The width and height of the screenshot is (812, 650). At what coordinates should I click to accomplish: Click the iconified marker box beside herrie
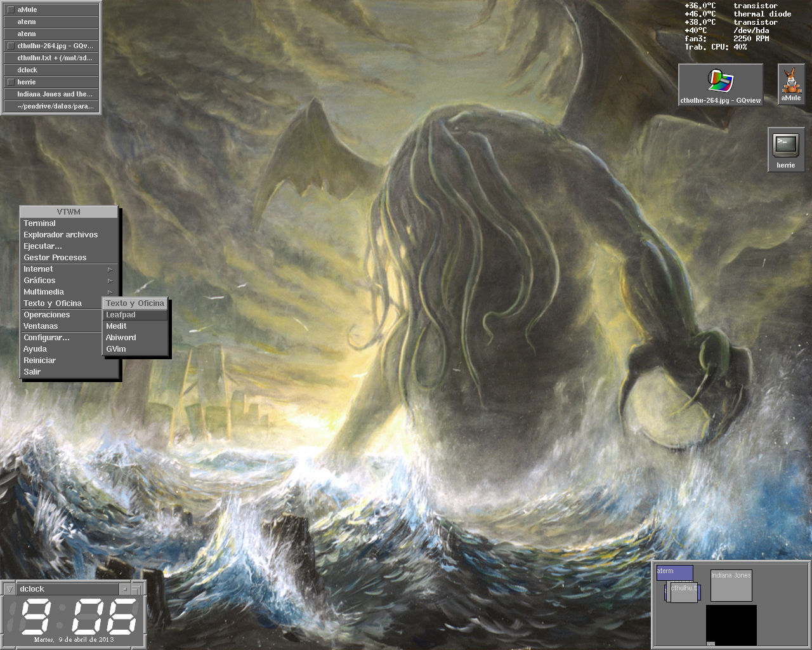[10, 82]
